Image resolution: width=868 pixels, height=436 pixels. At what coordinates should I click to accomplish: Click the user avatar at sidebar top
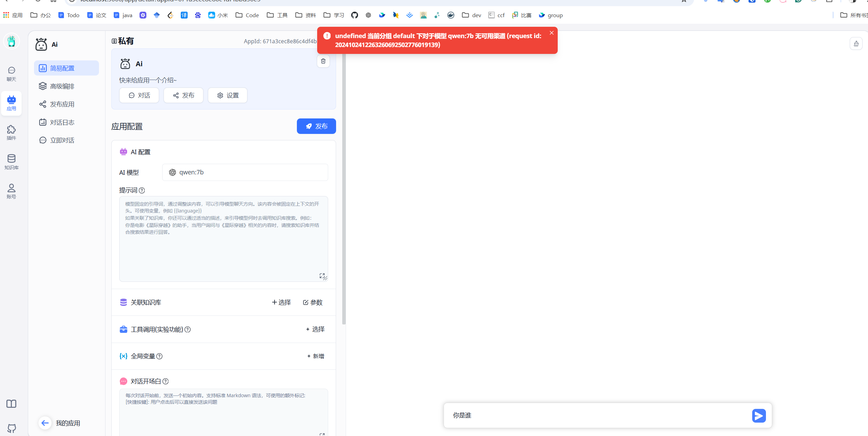click(11, 42)
